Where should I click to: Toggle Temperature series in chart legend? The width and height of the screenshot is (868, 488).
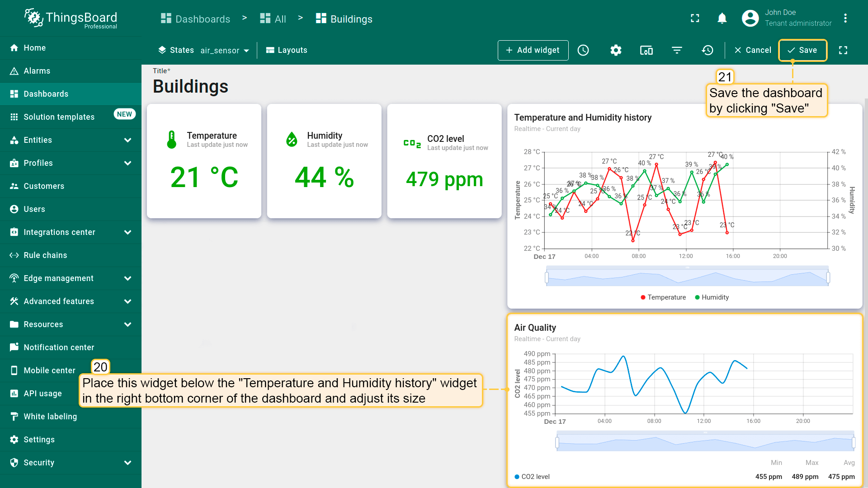663,297
